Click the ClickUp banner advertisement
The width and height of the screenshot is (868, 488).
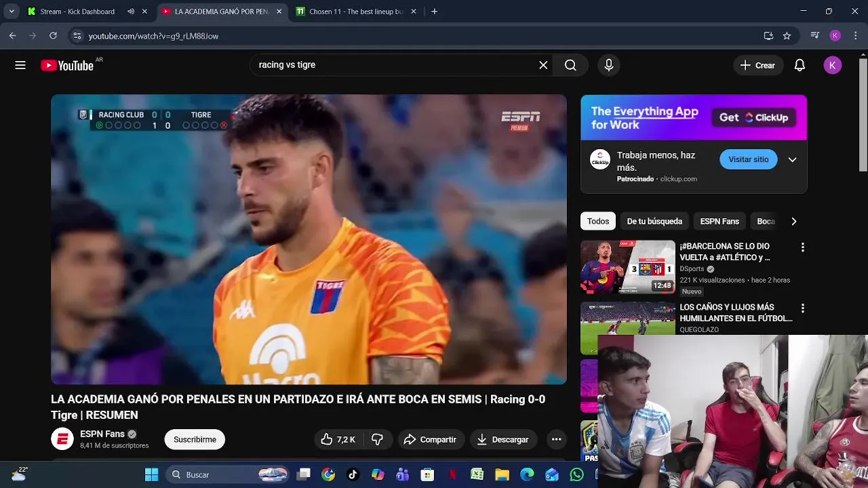point(694,118)
